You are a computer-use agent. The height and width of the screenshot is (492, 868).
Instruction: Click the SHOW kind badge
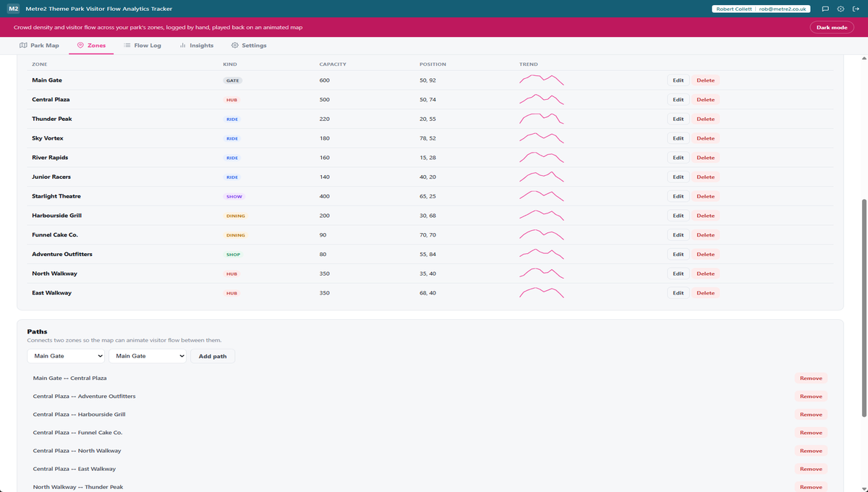234,196
